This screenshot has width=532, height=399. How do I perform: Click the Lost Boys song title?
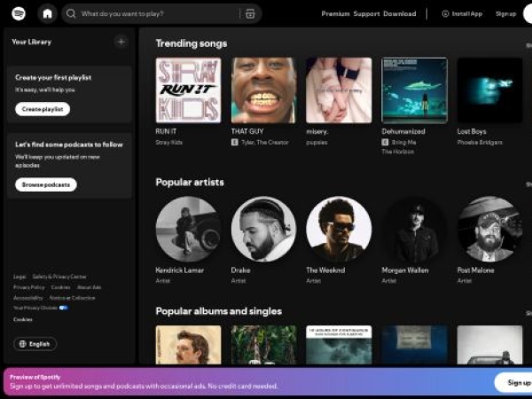[472, 131]
